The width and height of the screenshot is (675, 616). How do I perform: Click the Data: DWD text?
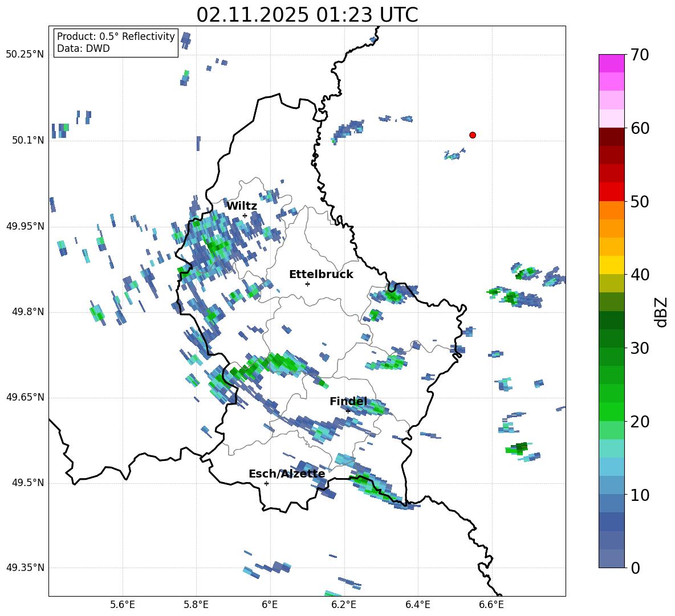pyautogui.click(x=83, y=48)
